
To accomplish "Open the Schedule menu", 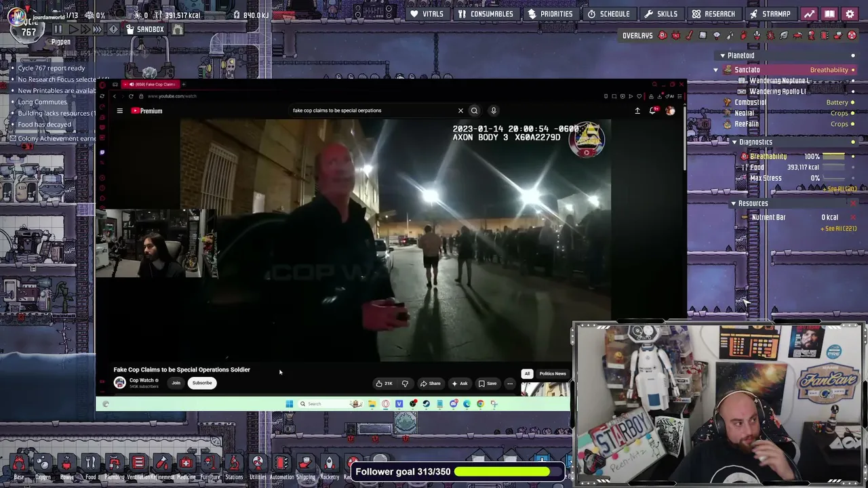I will coord(608,14).
